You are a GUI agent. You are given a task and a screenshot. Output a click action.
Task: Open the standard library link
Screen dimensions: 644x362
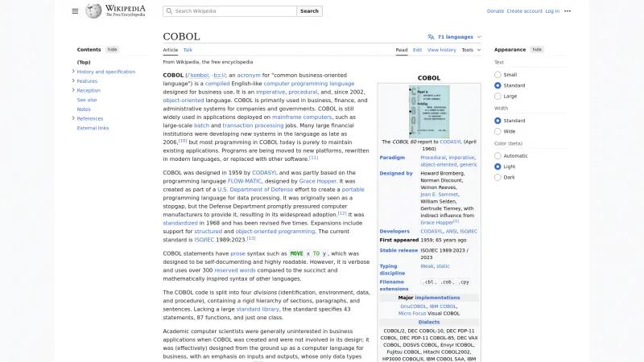tap(258, 309)
